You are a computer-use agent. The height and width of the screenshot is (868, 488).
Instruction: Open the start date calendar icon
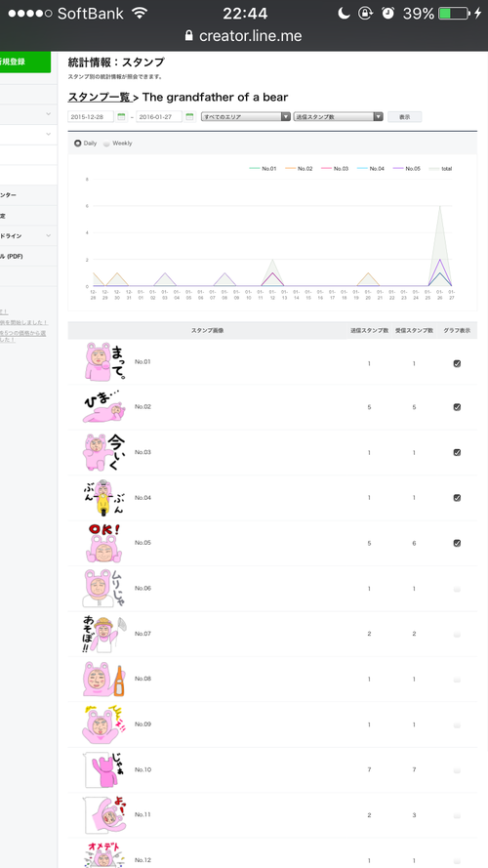click(x=121, y=117)
